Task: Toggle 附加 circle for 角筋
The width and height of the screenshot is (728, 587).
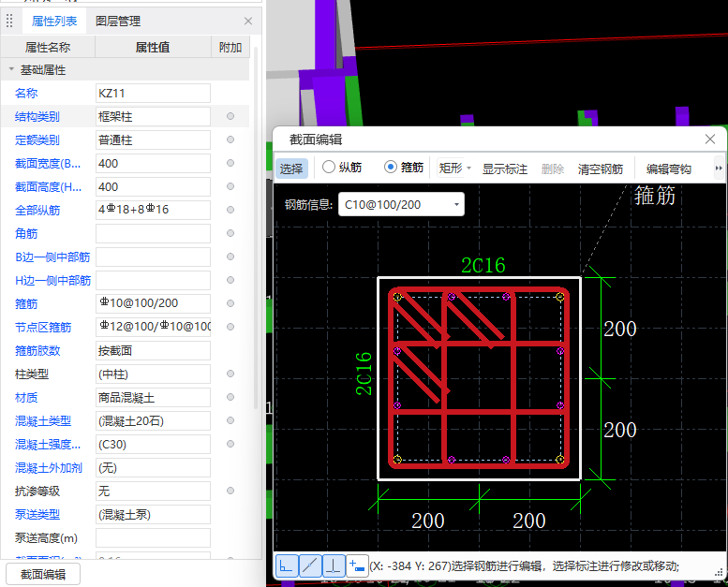Action: pyautogui.click(x=230, y=233)
